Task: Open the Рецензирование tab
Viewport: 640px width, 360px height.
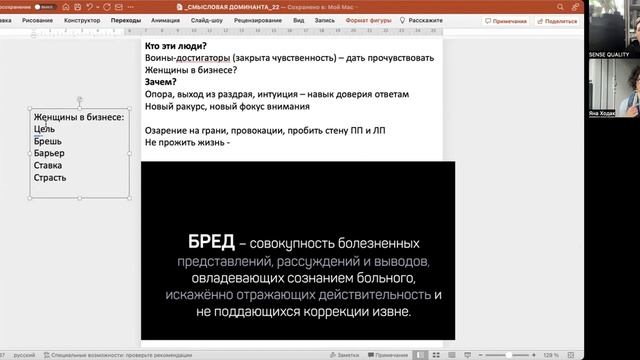Action: click(x=258, y=20)
